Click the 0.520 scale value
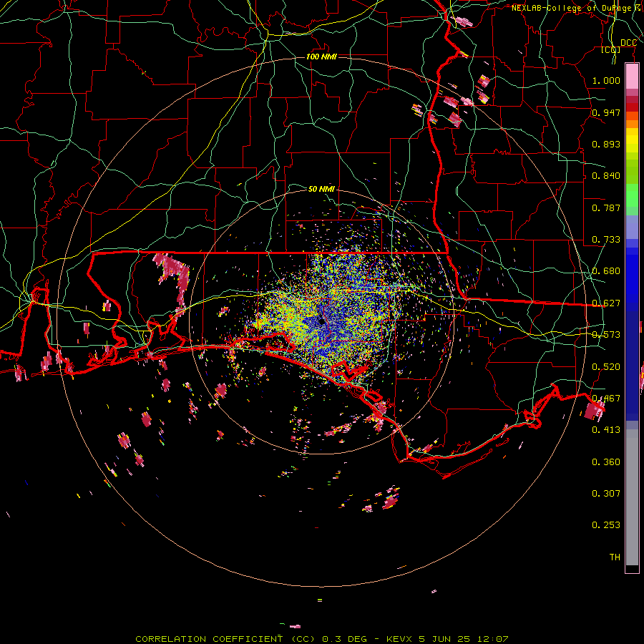Image resolution: width=644 pixels, height=644 pixels. pyautogui.click(x=606, y=367)
